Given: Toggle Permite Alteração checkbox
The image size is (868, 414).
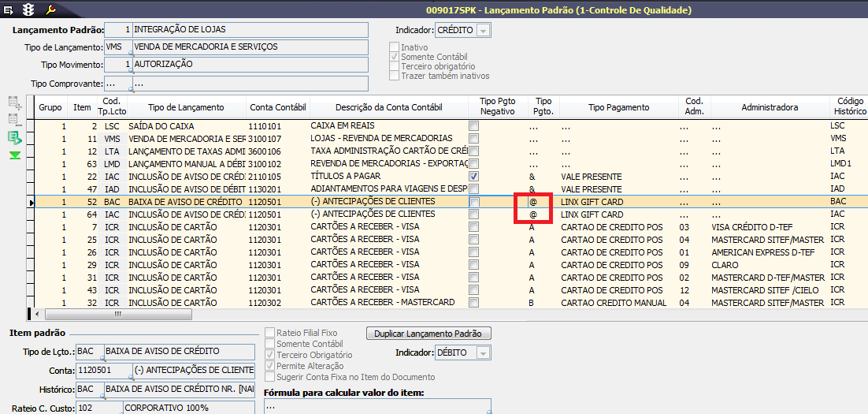Looking at the screenshot, I should (x=269, y=366).
